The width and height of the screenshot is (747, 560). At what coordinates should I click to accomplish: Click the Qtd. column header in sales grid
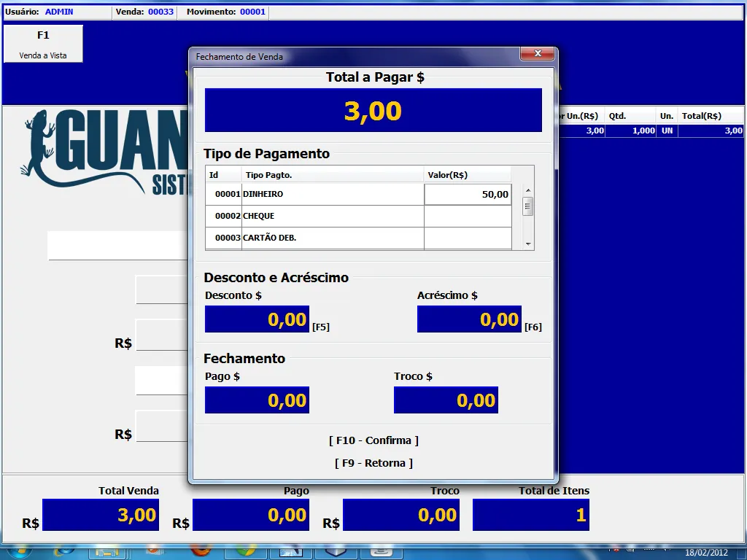[630, 116]
